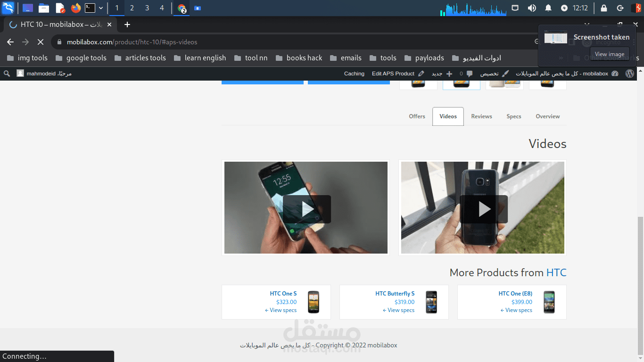Image resolution: width=644 pixels, height=362 pixels.
Task: Click the panel clock showing 12:12
Action: (580, 8)
